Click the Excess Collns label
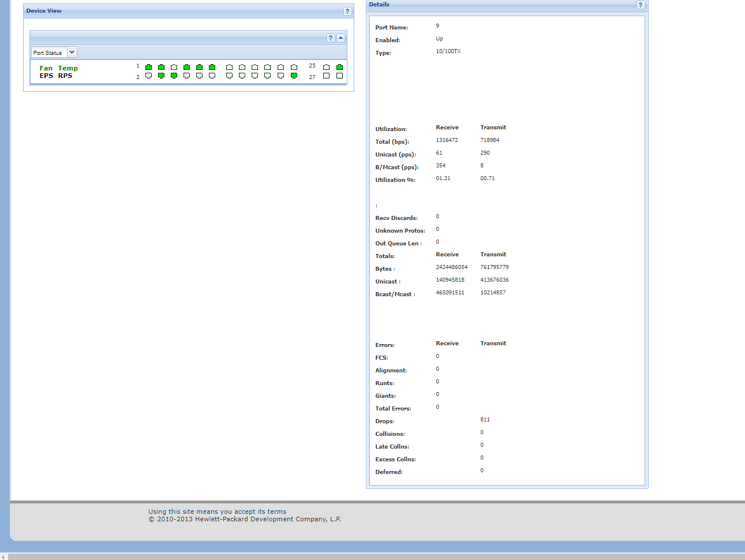Screen dimensions: 745x560 (x=396, y=460)
